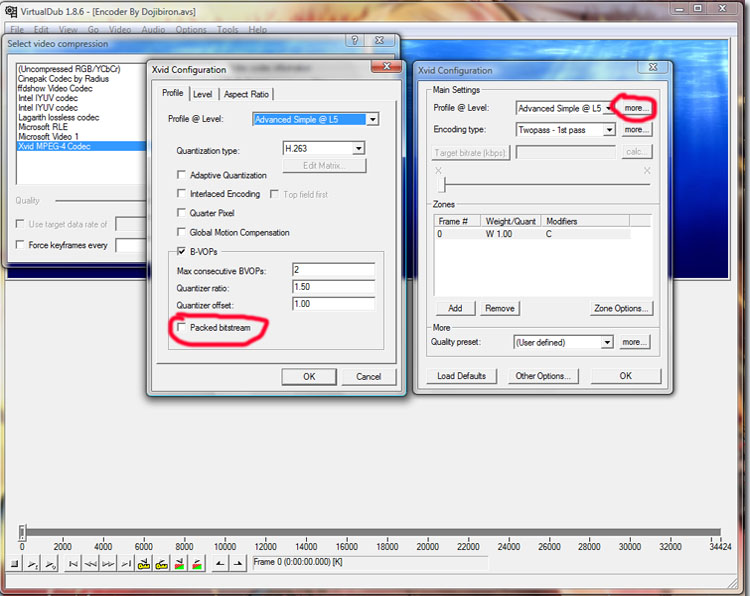The width and height of the screenshot is (750, 596).
Task: Step backward one frame
Action: [x=91, y=564]
